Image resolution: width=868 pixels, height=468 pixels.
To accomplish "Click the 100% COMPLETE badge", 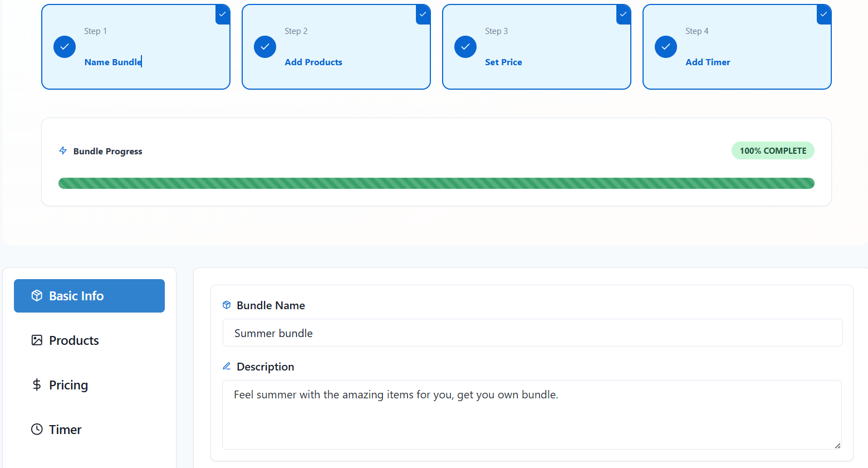I will (x=773, y=151).
